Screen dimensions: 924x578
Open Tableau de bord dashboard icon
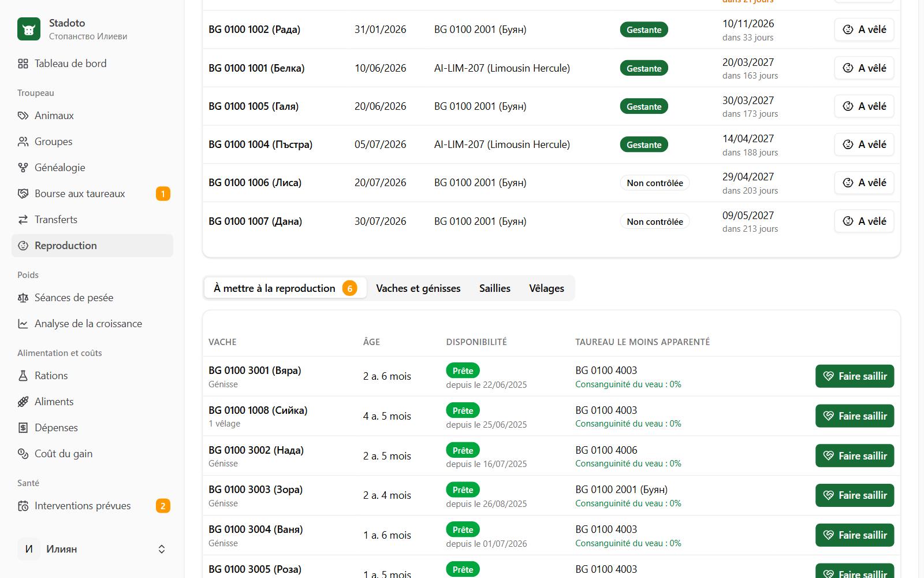pos(23,64)
